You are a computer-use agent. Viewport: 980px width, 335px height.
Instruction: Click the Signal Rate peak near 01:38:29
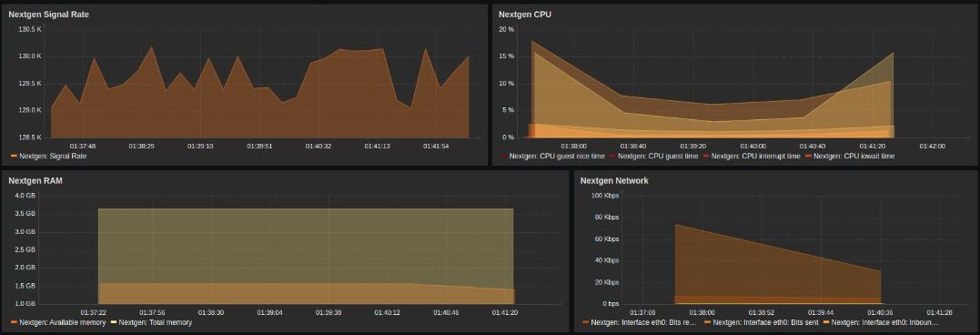point(151,46)
